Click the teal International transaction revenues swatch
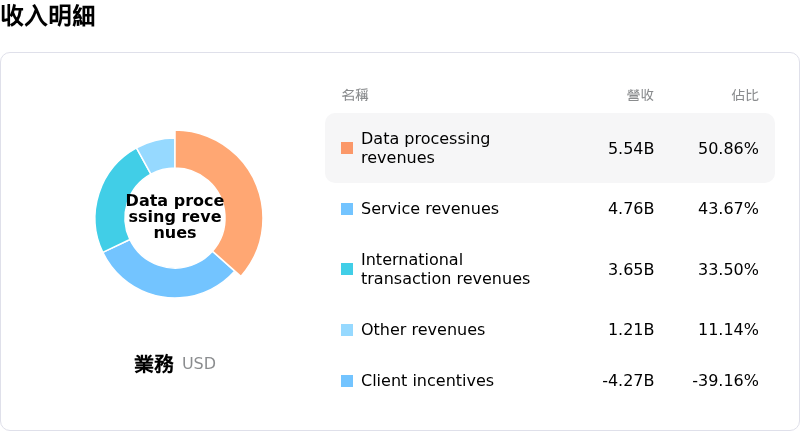 [347, 269]
